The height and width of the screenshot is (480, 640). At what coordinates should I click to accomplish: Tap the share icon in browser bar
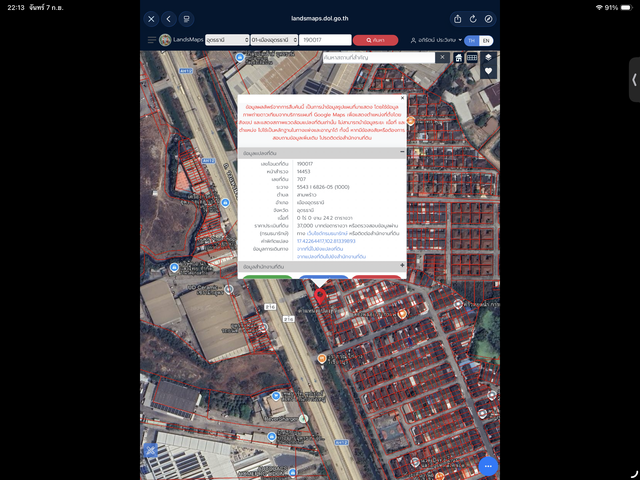[458, 19]
